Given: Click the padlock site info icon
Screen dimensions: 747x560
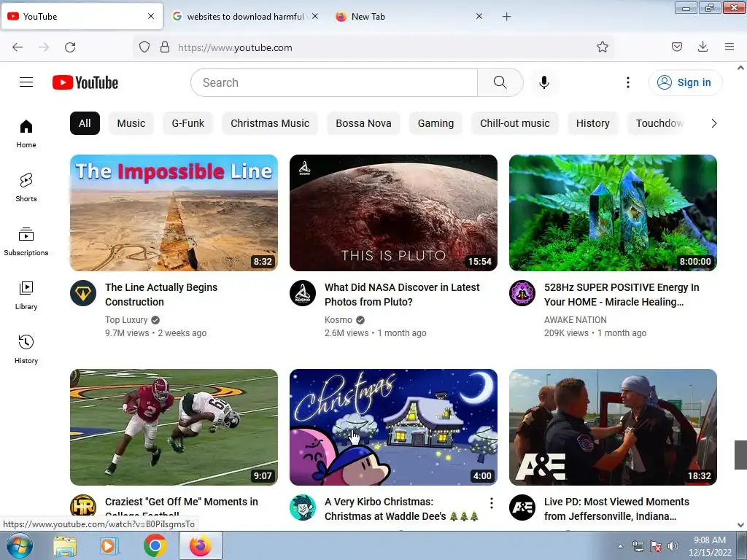Looking at the screenshot, I should pyautogui.click(x=165, y=47).
